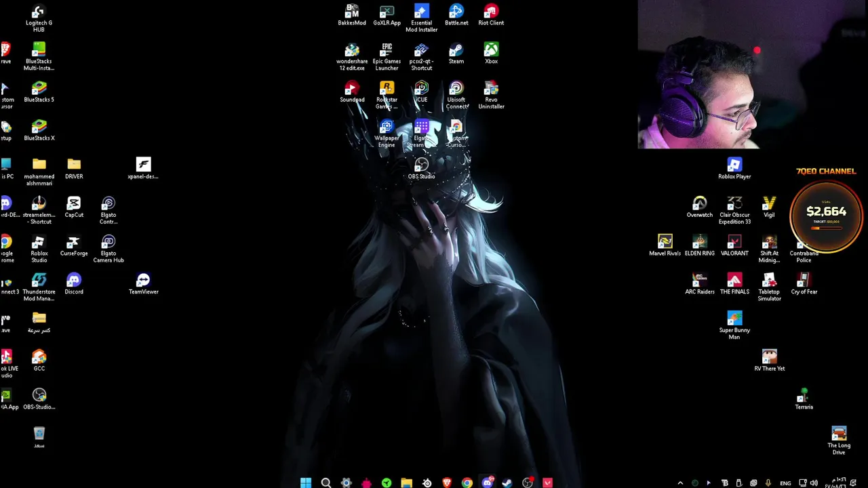Image resolution: width=868 pixels, height=488 pixels.
Task: Select the Recycle Bin icon
Action: pos(39,438)
